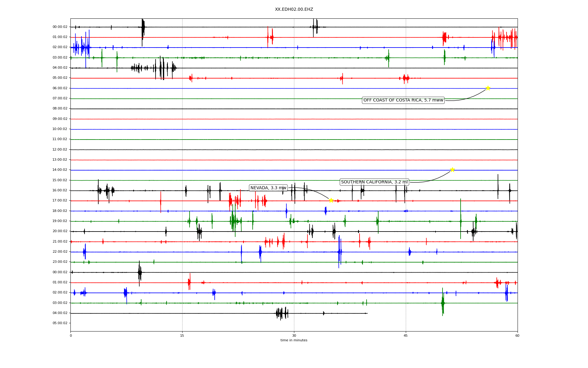Screen dimensions: 588x368
Task: Click the 22:00:02 time row label
Action: pos(60,252)
